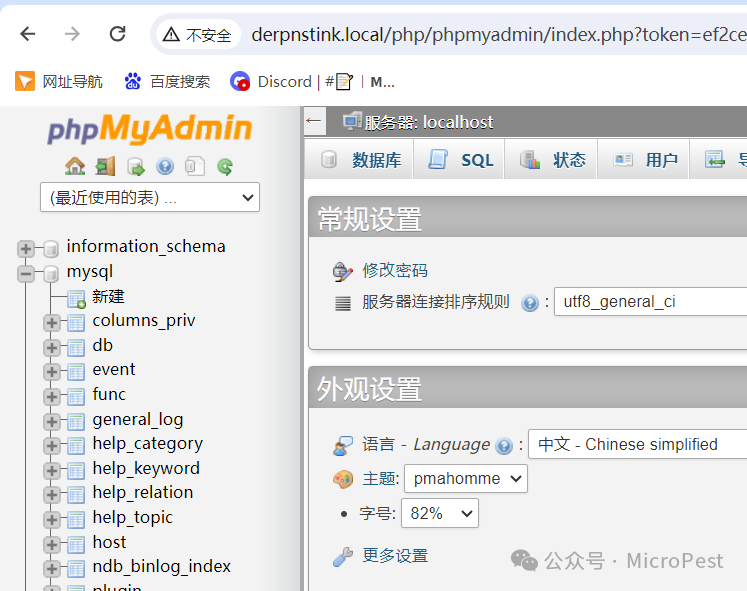The width and height of the screenshot is (747, 591).
Task: Click the table icon beside columns_priv
Action: 76,323
